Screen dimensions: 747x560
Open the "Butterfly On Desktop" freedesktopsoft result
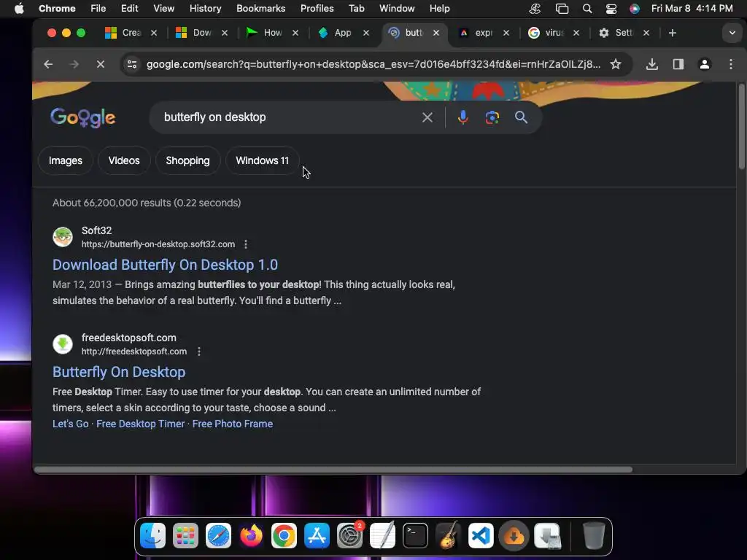point(119,372)
